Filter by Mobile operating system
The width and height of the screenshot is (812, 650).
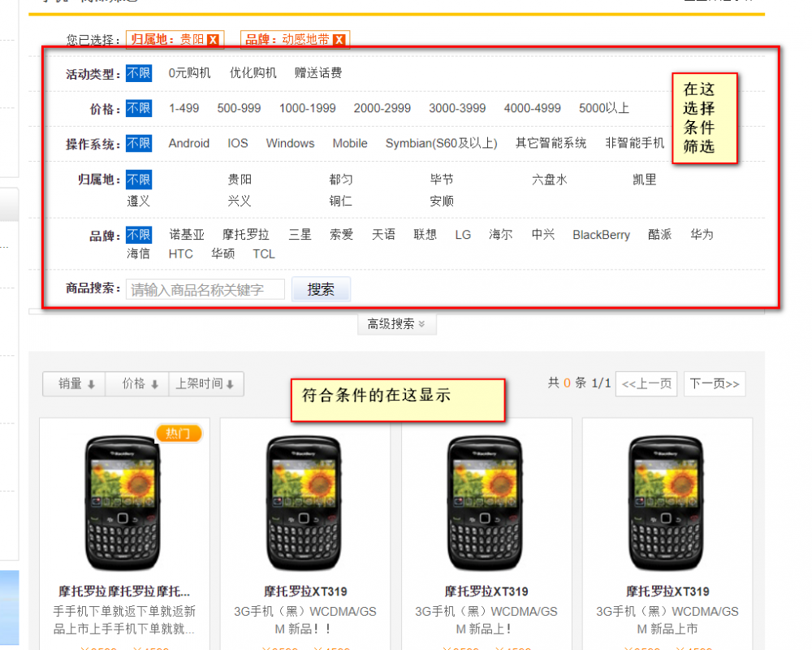tap(350, 144)
